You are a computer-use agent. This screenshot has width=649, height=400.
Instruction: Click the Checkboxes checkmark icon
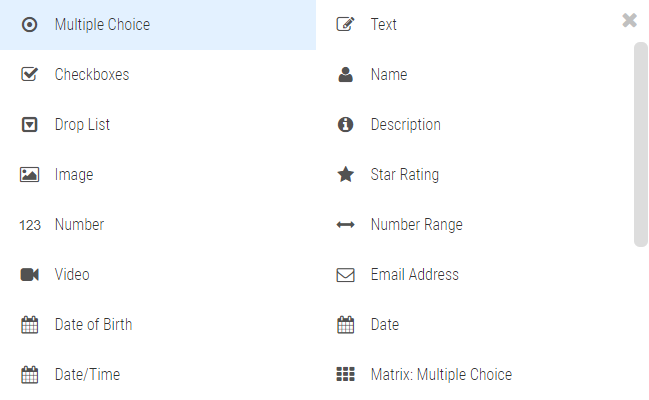[x=29, y=75]
